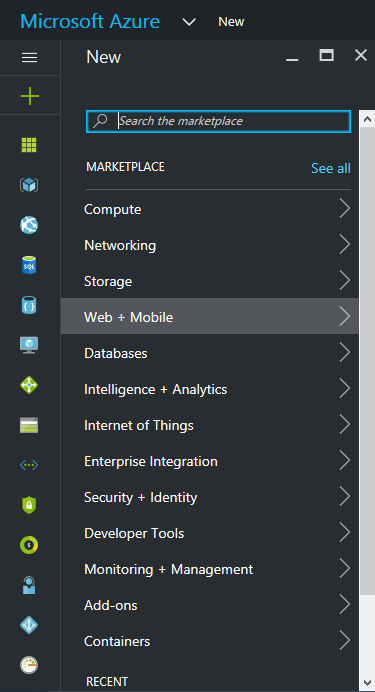Open the hamburger menu icon

30,57
